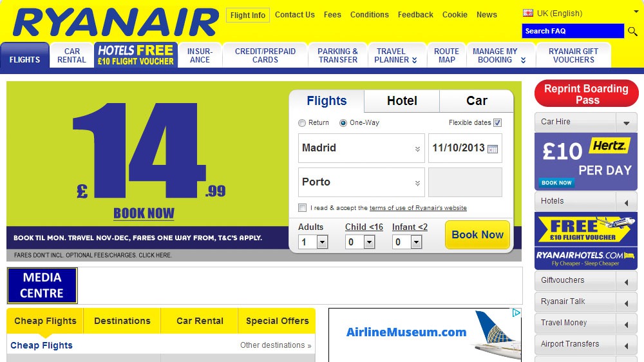Open the Manage My Booking menu

500,55
